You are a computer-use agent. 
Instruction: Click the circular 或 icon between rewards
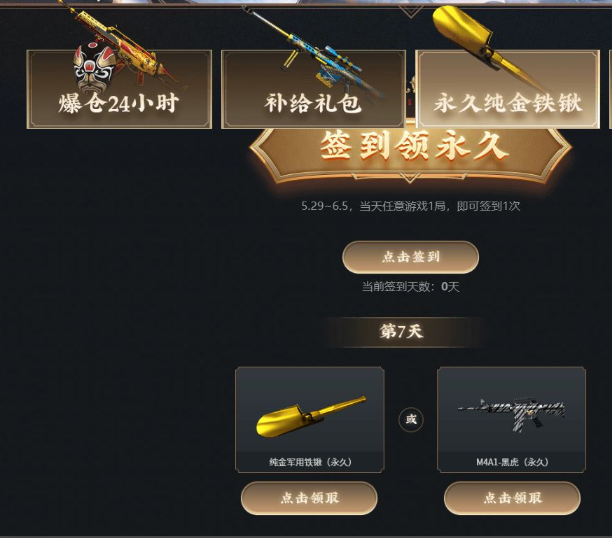pos(411,420)
